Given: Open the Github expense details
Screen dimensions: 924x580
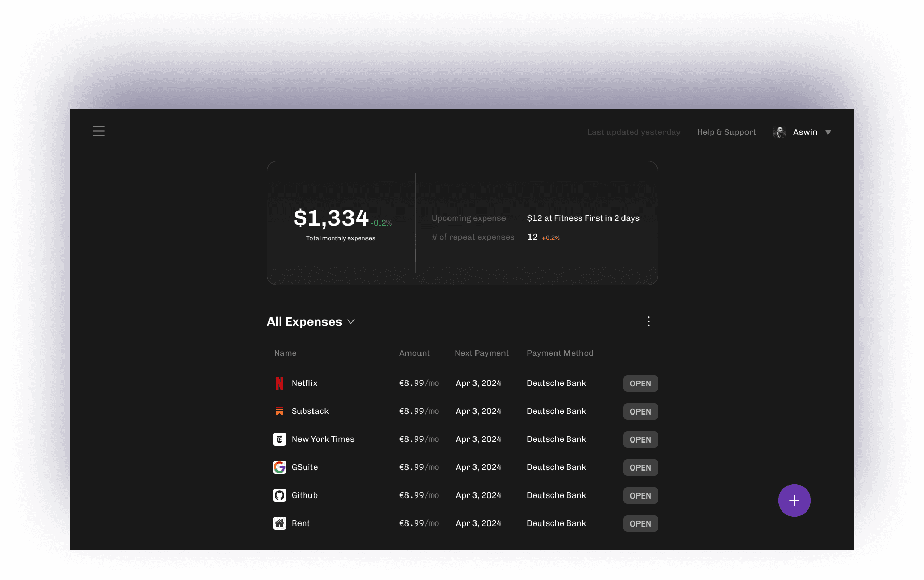Looking at the screenshot, I should (640, 495).
